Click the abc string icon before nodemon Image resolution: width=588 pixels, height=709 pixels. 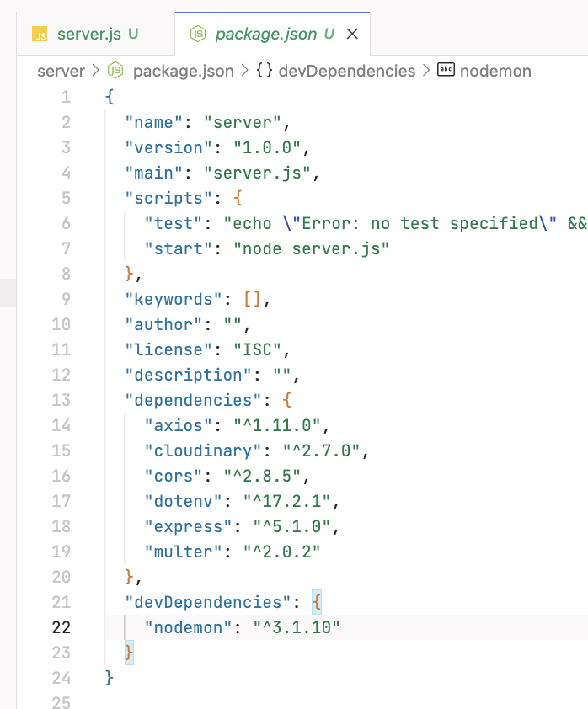point(446,70)
